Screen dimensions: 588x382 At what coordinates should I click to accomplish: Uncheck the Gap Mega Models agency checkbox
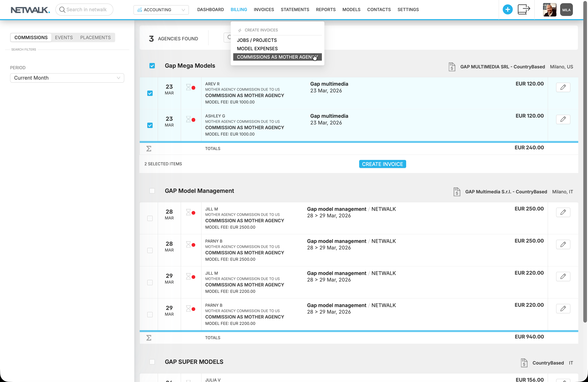tap(152, 66)
